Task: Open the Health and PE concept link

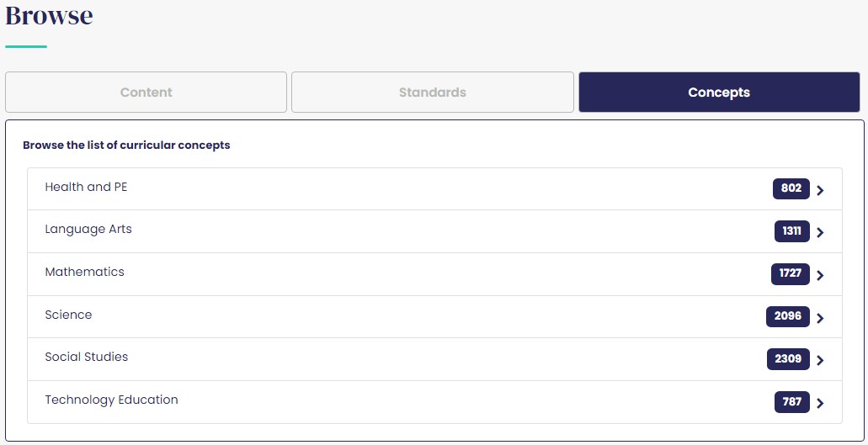Action: tap(86, 187)
